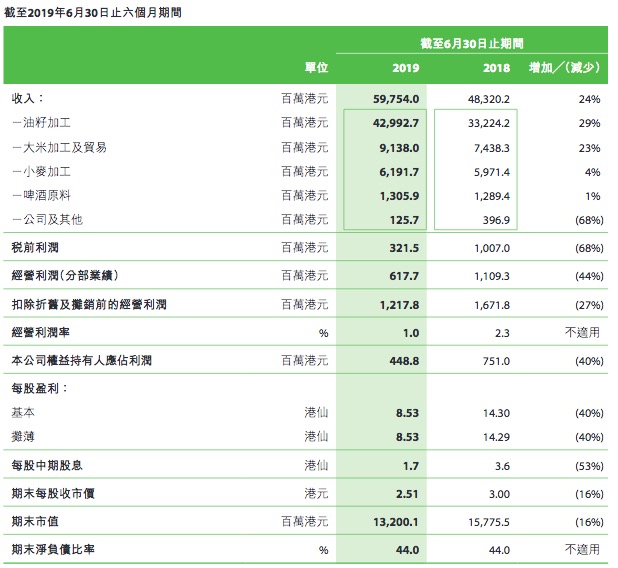
Task: Select the 2018 column header
Action: 496,68
